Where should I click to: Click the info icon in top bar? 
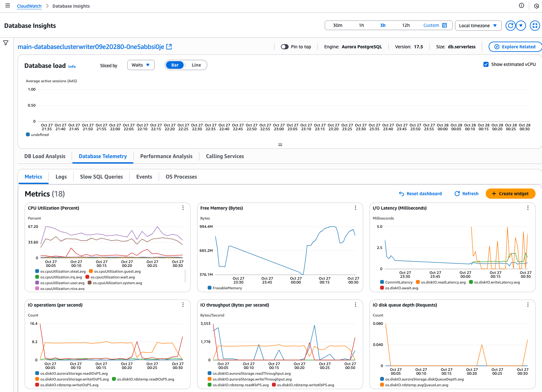[x=522, y=6]
